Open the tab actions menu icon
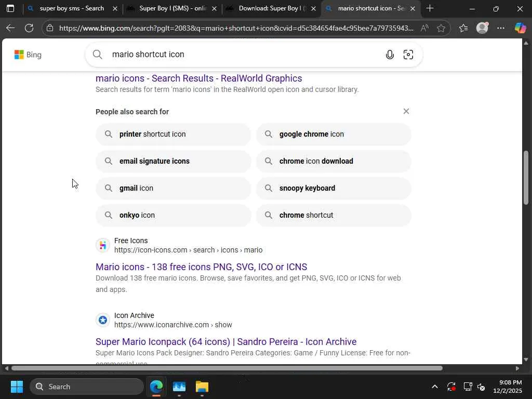The image size is (532, 399). [x=10, y=8]
